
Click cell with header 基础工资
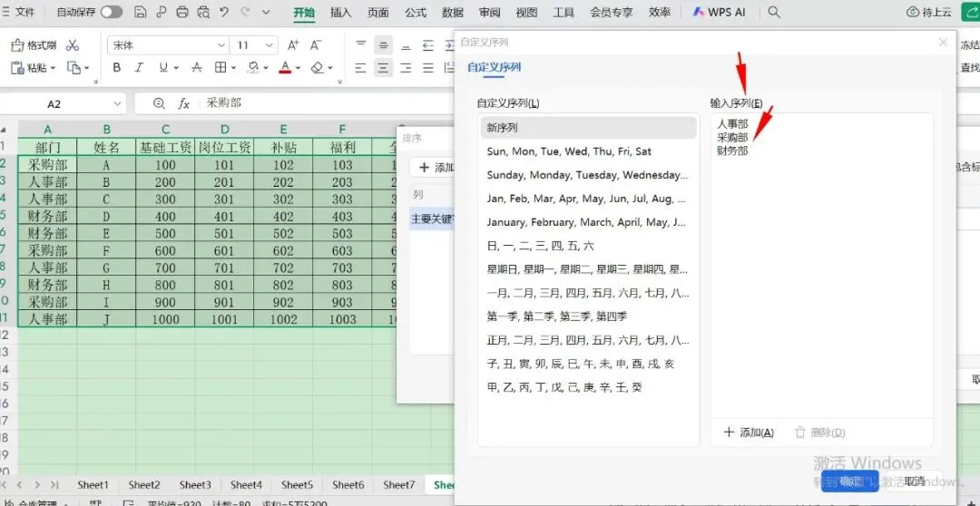(x=165, y=148)
